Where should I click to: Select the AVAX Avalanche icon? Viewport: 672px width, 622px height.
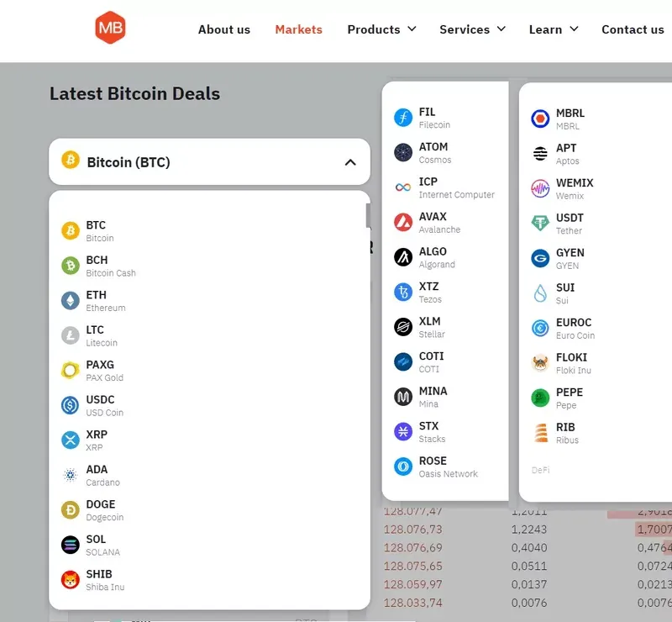403,222
